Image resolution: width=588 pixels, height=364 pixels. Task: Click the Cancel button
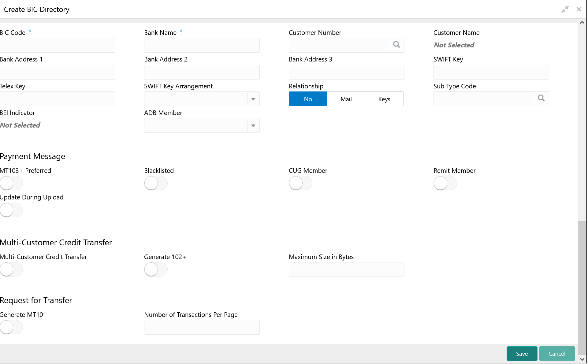[x=556, y=354]
